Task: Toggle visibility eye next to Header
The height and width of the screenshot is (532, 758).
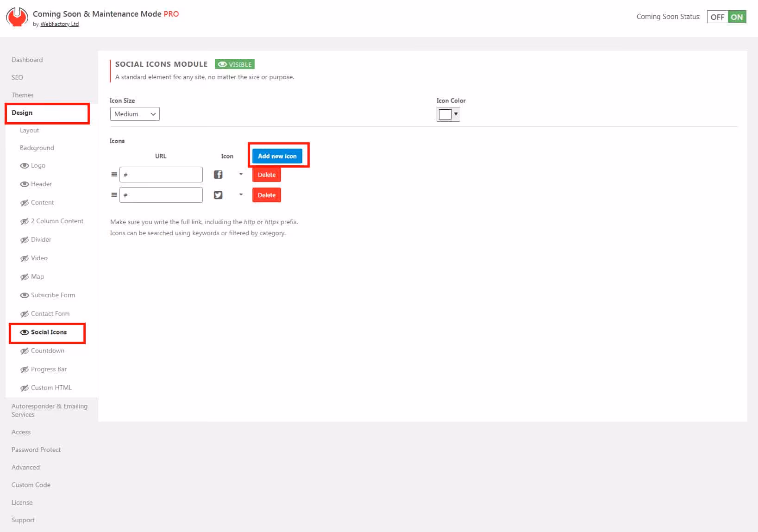Action: (x=25, y=184)
